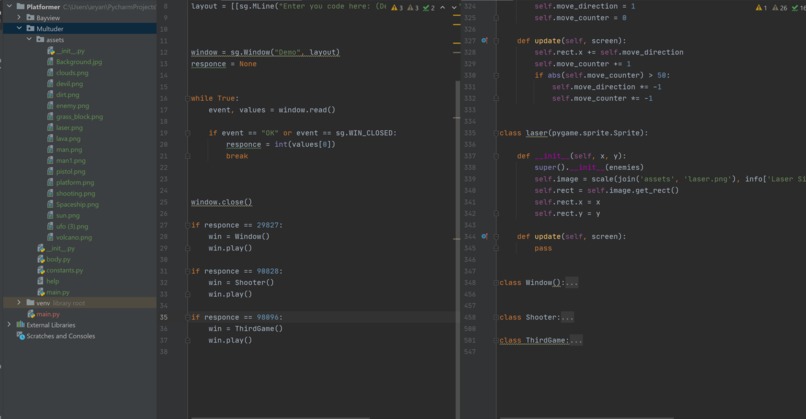
Task: Fold the while True loop
Action: click(188, 98)
